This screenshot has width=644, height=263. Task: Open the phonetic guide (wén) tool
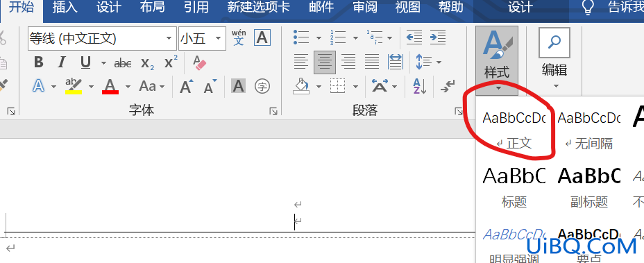pos(239,37)
